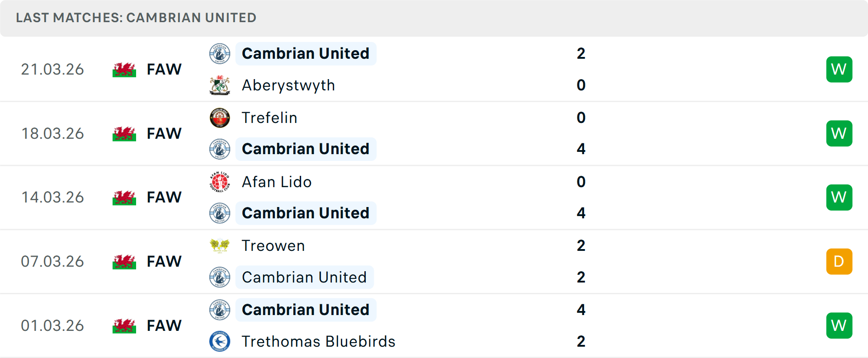
Task: Open the Afan Lido team page
Action: (x=277, y=182)
